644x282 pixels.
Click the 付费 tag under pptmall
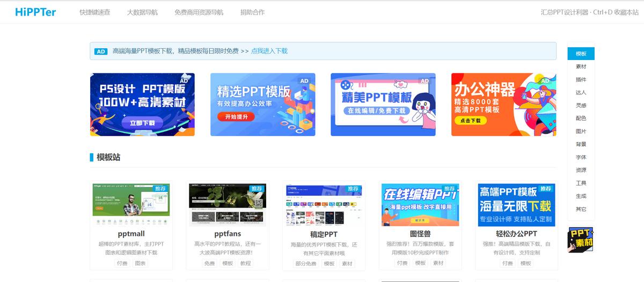122,263
